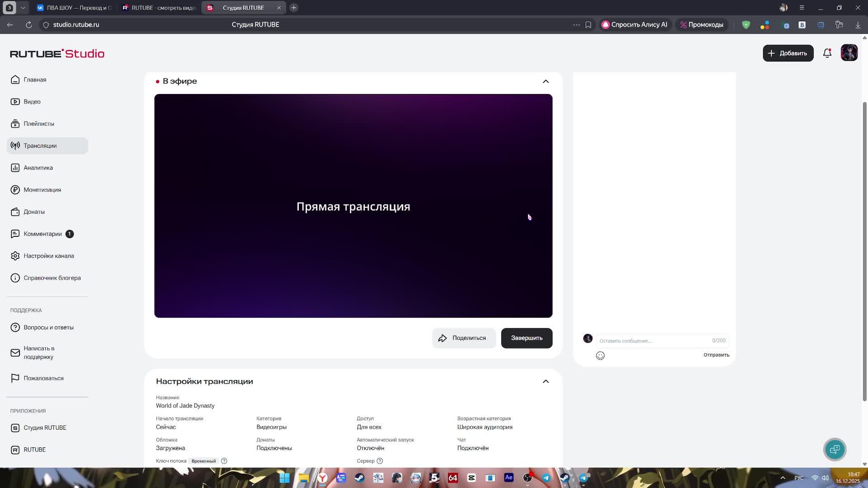This screenshot has width=868, height=488.
Task: Open Telegram from the taskbar
Action: (x=546, y=478)
